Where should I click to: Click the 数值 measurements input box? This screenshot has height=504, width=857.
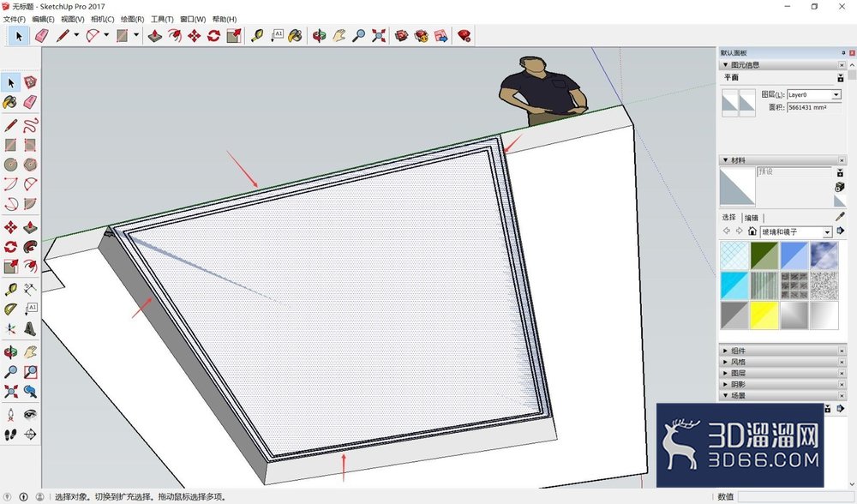[794, 496]
